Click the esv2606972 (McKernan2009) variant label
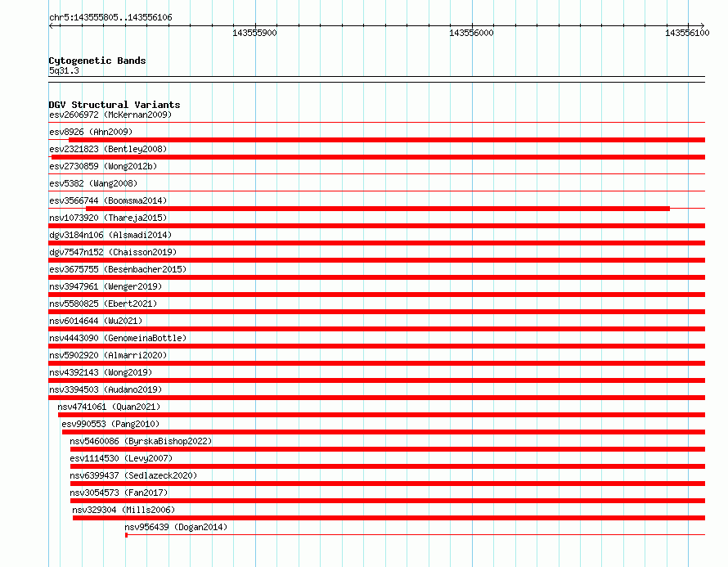The height and width of the screenshot is (567, 728). [110, 115]
